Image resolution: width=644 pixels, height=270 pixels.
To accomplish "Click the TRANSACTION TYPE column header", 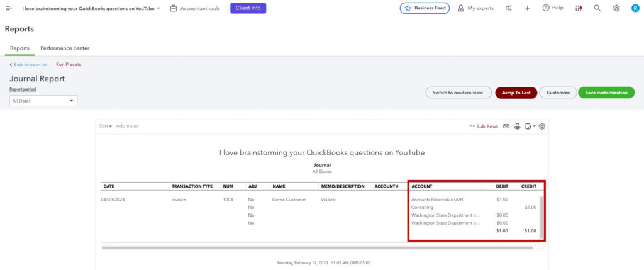I will [192, 186].
